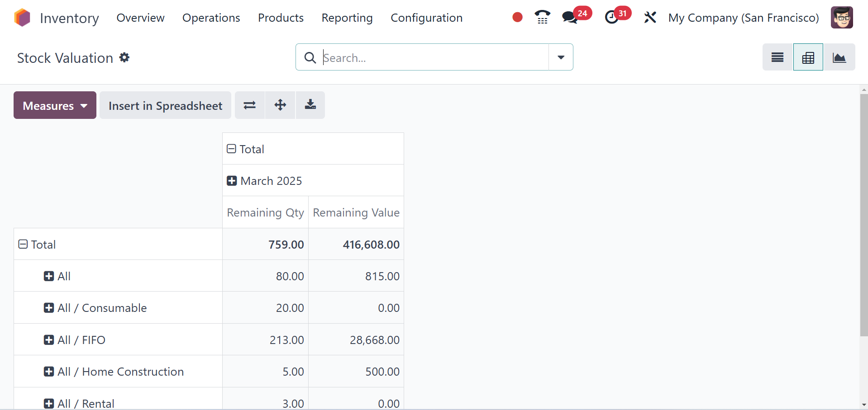Click the flip axis icon
This screenshot has width=868, height=410.
coord(249,105)
